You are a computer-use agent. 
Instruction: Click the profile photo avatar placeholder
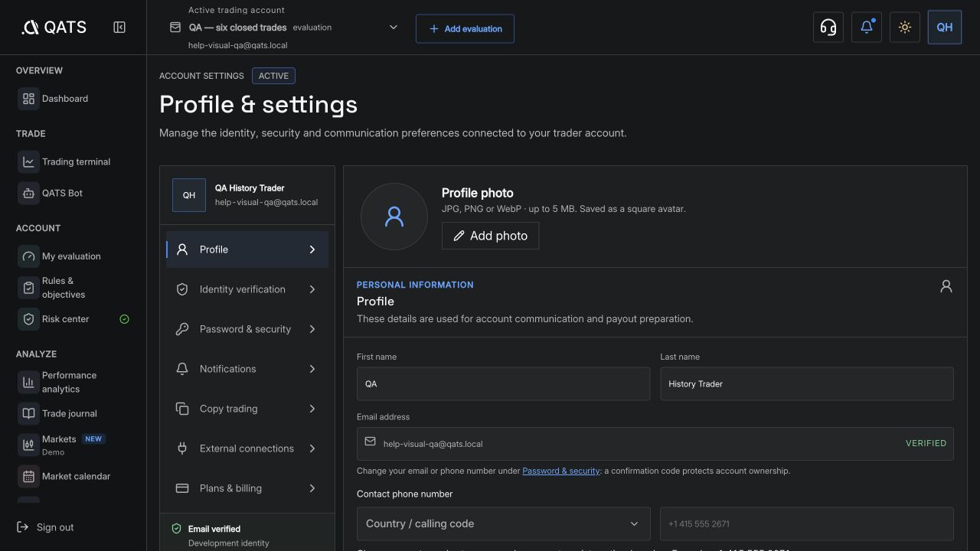pyautogui.click(x=394, y=217)
